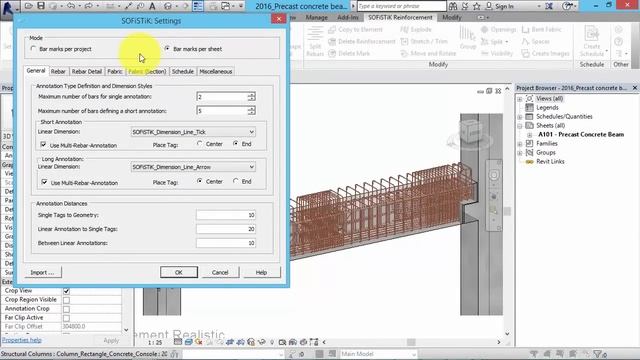This screenshot has width=640, height=360.
Task: Adjust maximum bars defining short annotation spinner
Action: pos(251,111)
